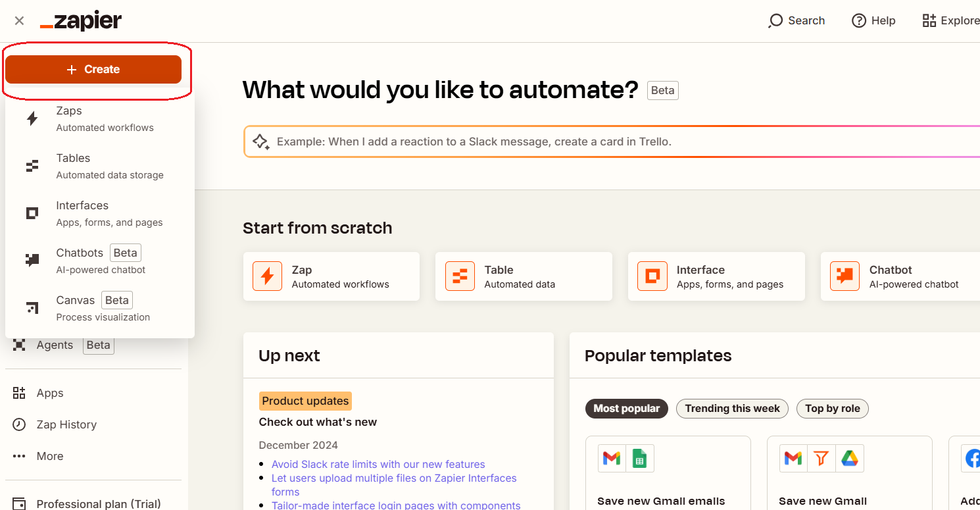
Task: Open Save new Gmail emails template card
Action: point(668,473)
